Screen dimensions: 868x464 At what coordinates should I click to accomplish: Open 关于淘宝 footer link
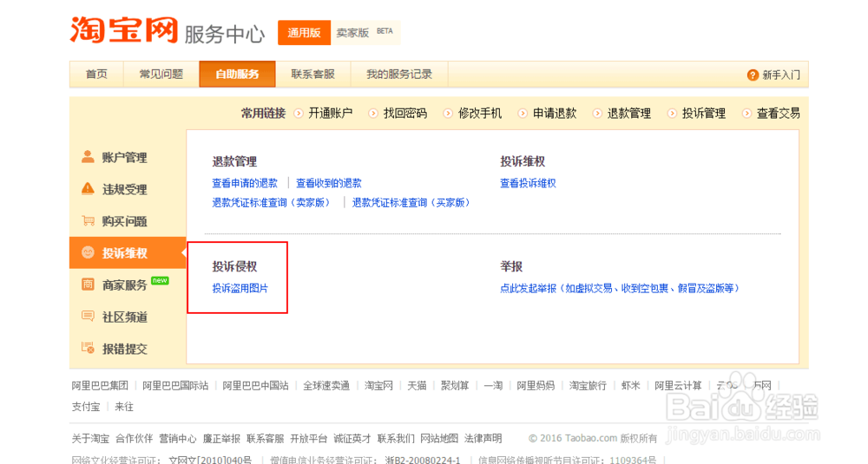coord(90,439)
